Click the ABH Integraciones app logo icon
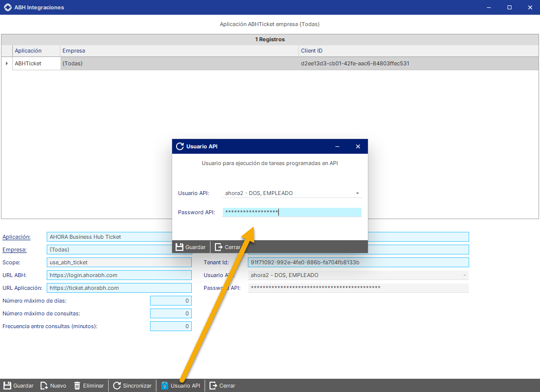This screenshot has width=540, height=392. pos(7,7)
